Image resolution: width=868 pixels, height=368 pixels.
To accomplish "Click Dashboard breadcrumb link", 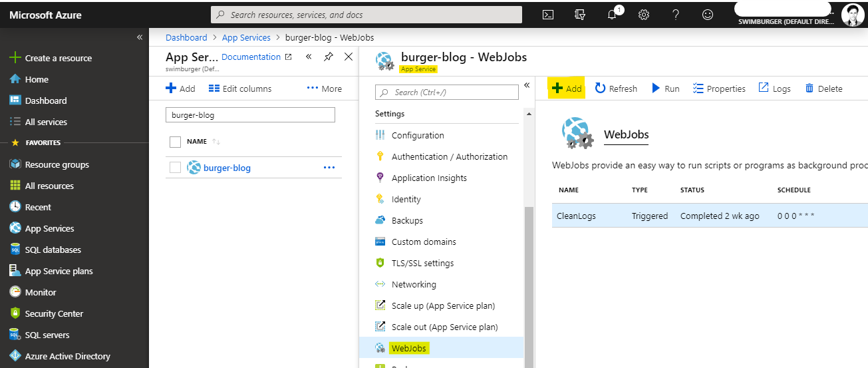I will tap(186, 37).
